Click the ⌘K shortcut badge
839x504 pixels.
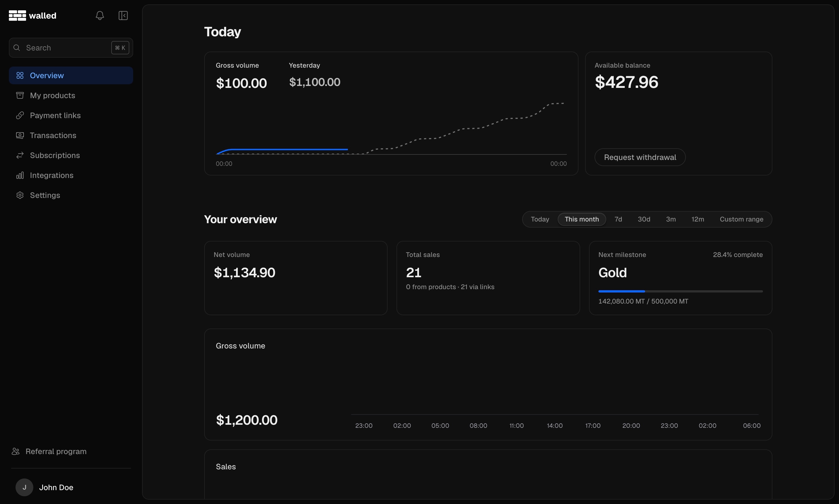[x=120, y=48]
